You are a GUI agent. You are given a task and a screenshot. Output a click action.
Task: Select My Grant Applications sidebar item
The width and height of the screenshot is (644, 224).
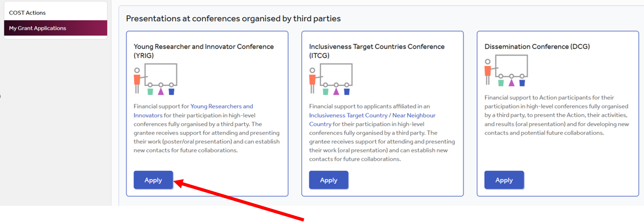pyautogui.click(x=56, y=28)
